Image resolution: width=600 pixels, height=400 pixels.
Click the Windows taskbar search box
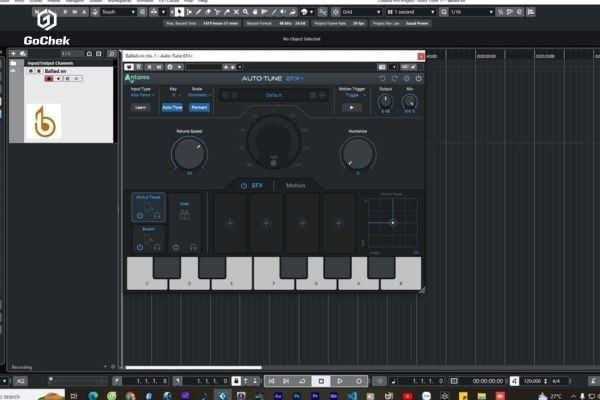pos(18,396)
